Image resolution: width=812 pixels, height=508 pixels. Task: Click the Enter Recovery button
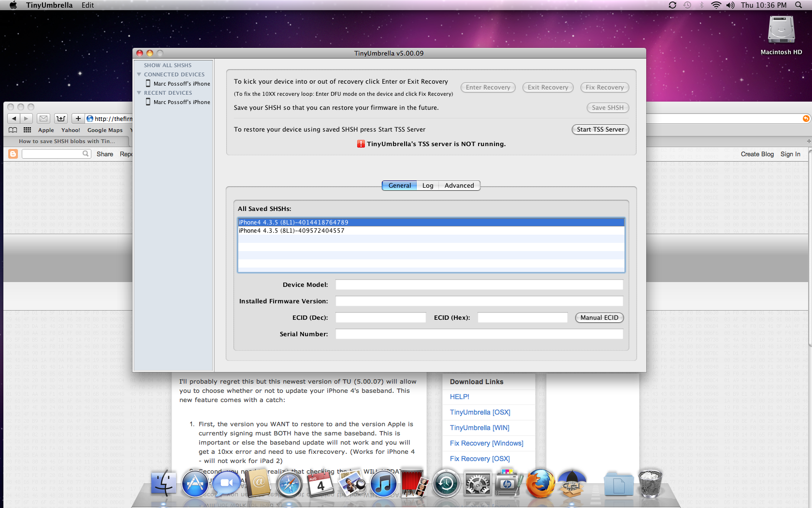(x=488, y=88)
